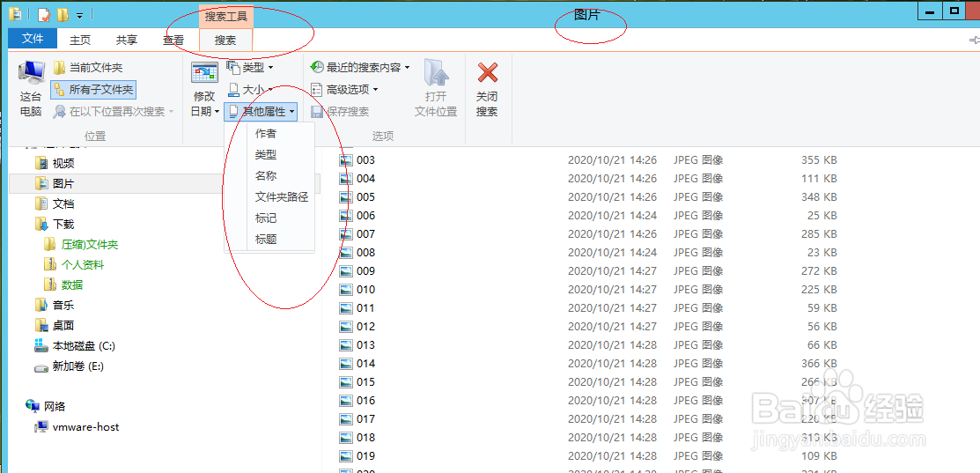The width and height of the screenshot is (980, 473).
Task: Click image icon of file 010
Action: 346,289
